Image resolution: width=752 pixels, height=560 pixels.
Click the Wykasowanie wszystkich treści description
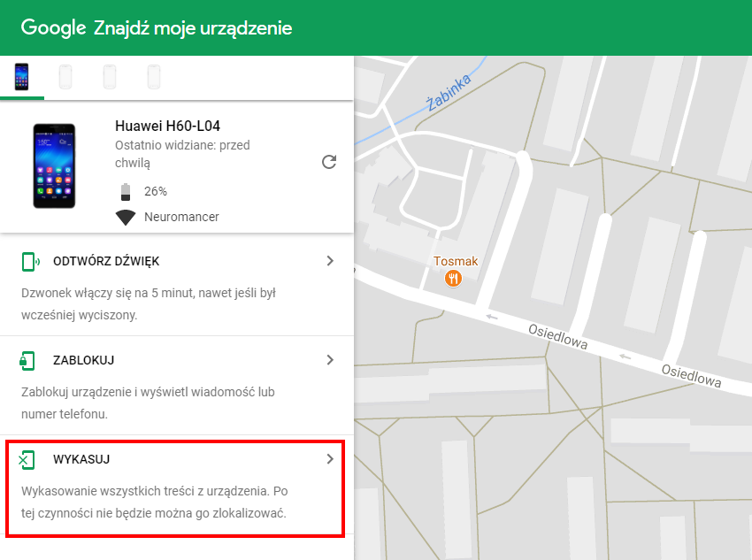pyautogui.click(x=155, y=502)
